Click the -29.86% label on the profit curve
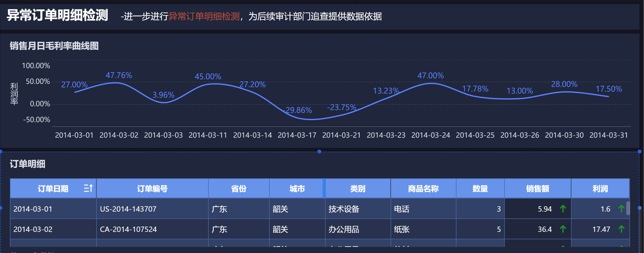 [x=298, y=110]
